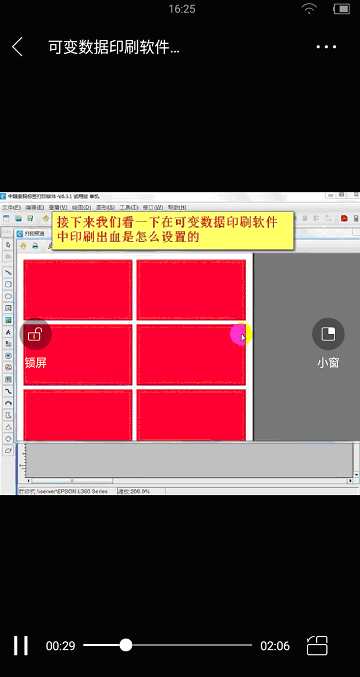Click the 图形(S) menu in the video
The image size is (360, 677).
click(x=105, y=207)
